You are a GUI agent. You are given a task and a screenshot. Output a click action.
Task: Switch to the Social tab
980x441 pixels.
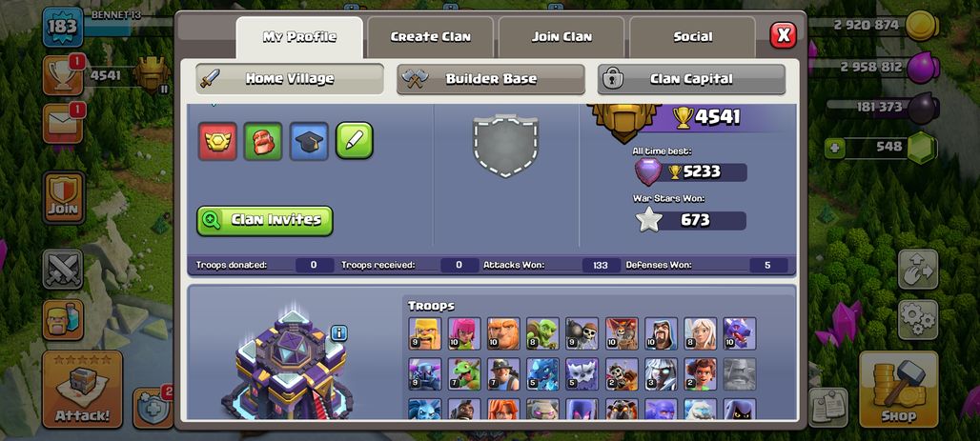[692, 37]
